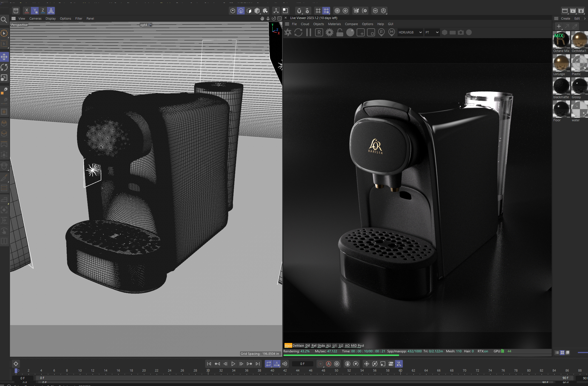
Task: Select the OctMetal1 material
Action: (x=579, y=42)
